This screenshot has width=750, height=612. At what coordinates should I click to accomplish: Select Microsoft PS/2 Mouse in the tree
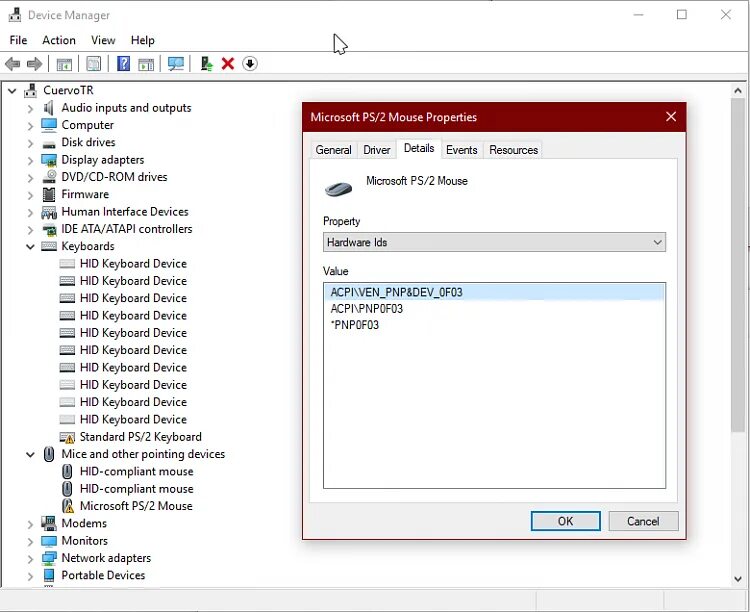point(136,506)
